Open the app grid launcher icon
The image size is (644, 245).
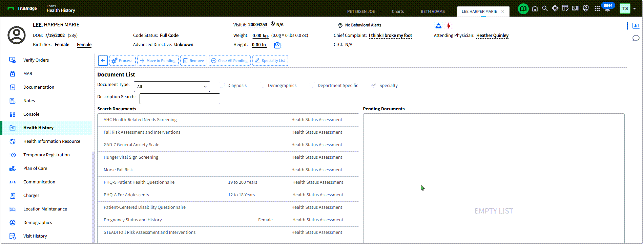click(x=597, y=9)
